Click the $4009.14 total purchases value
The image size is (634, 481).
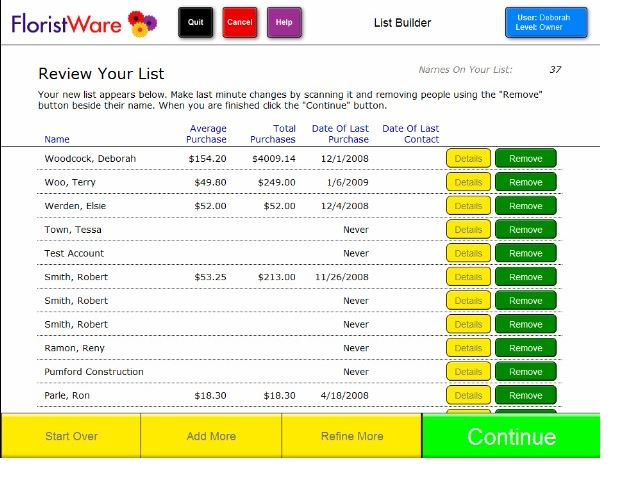[274, 158]
